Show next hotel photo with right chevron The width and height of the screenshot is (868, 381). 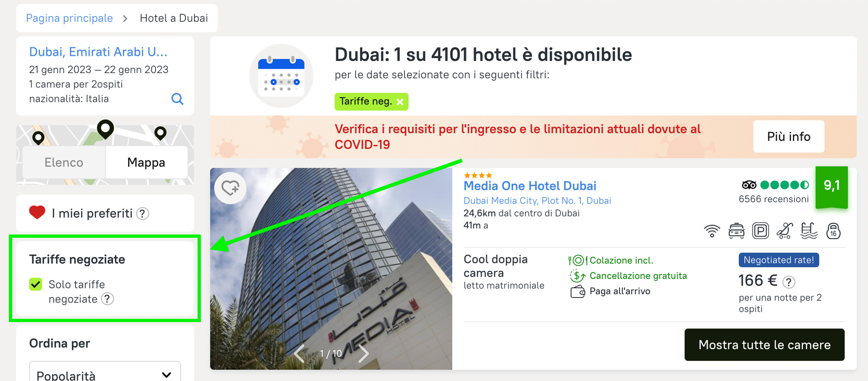pyautogui.click(x=364, y=354)
